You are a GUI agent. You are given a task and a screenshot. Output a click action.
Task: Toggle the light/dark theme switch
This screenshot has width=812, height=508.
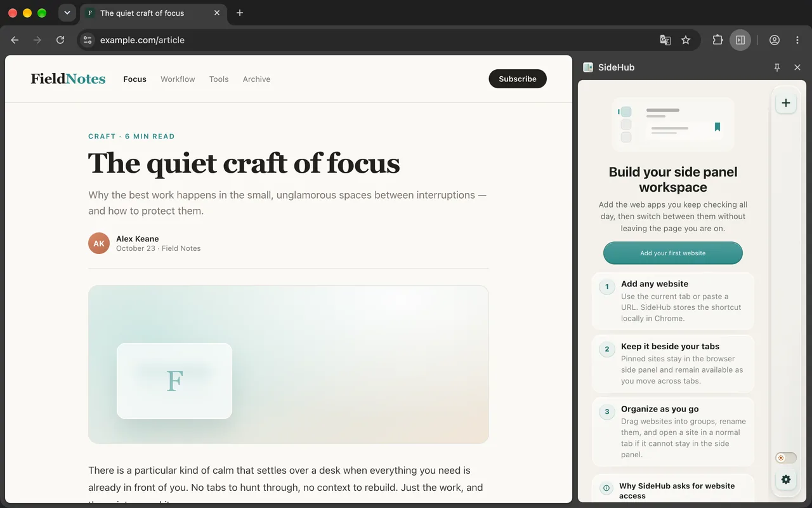786,458
